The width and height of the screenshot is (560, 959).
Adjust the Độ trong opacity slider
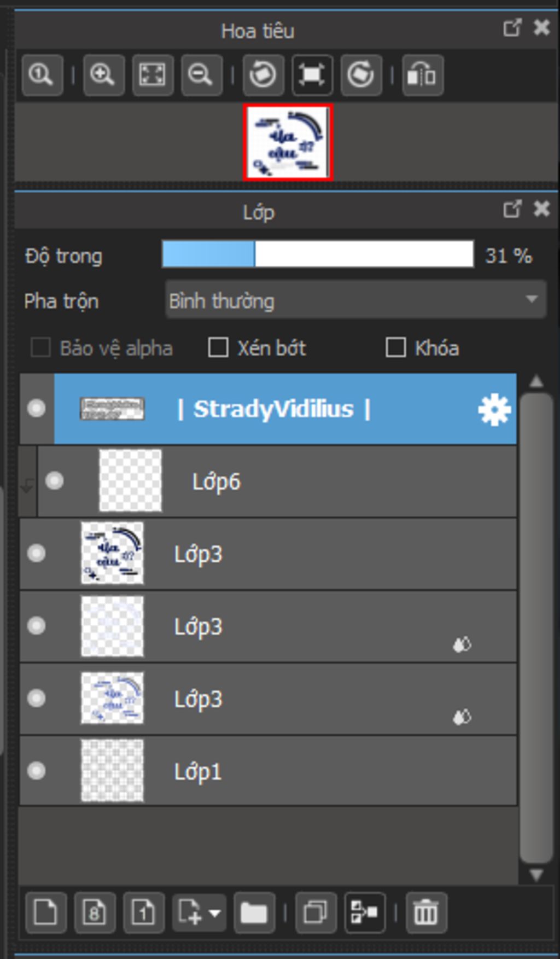pyautogui.click(x=317, y=254)
